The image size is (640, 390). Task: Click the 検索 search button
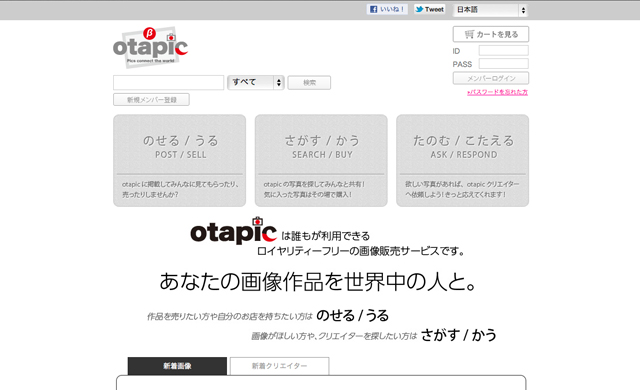point(309,83)
